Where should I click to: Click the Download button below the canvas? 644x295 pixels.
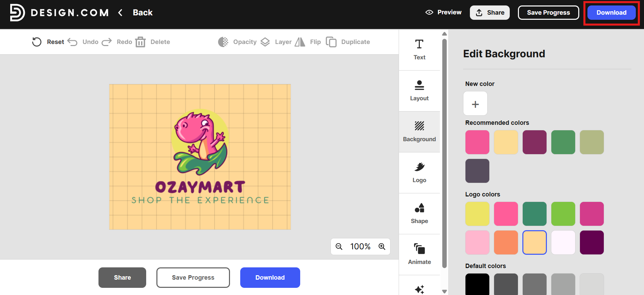tap(270, 278)
